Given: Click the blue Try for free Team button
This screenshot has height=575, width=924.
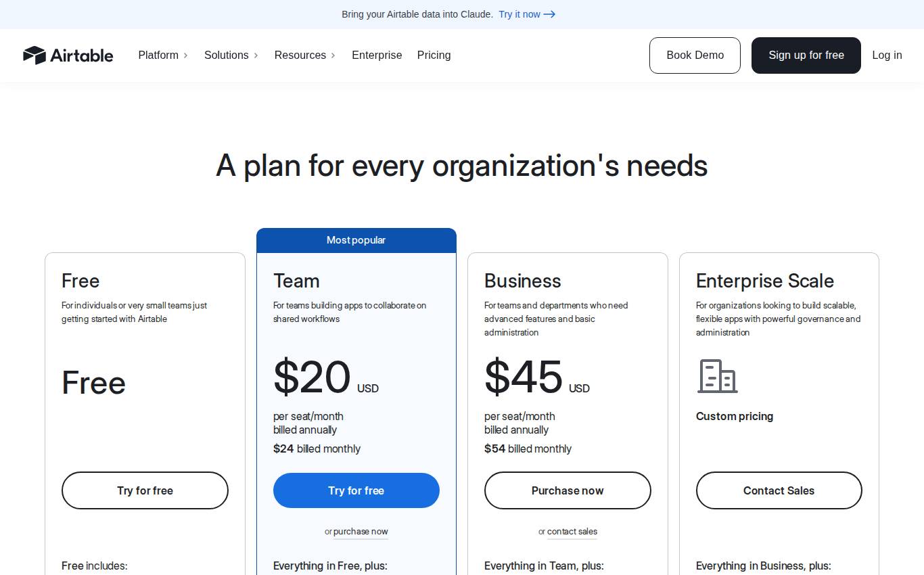Looking at the screenshot, I should click(356, 490).
